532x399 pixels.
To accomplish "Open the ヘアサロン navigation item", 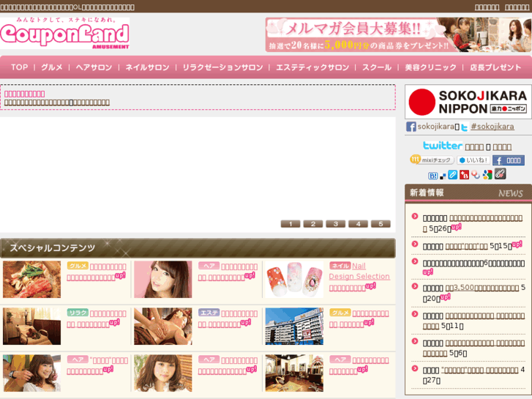I will coord(94,67).
